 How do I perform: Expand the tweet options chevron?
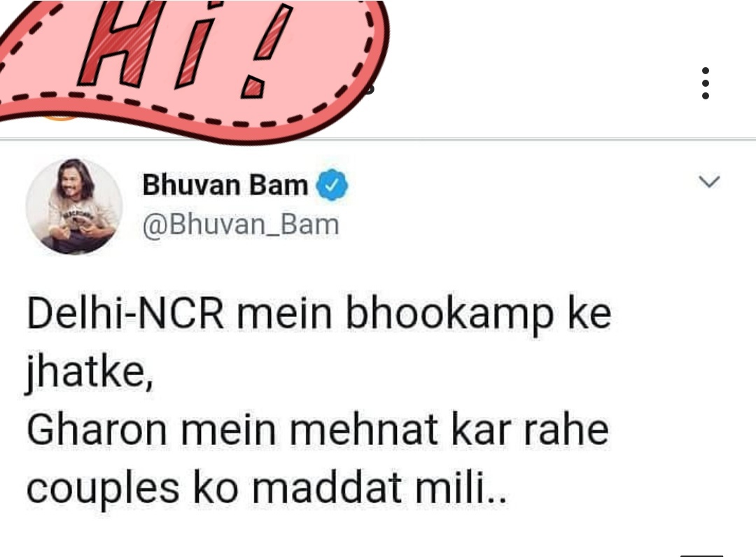(x=709, y=182)
